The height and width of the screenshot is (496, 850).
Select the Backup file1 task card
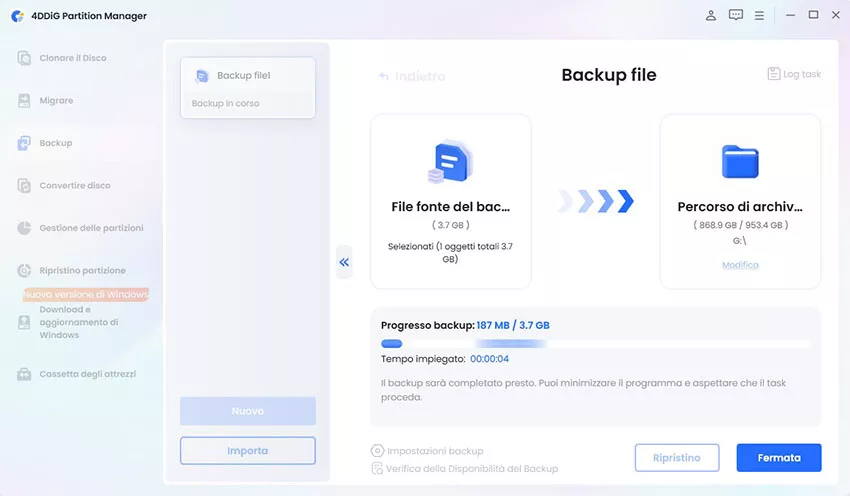248,88
